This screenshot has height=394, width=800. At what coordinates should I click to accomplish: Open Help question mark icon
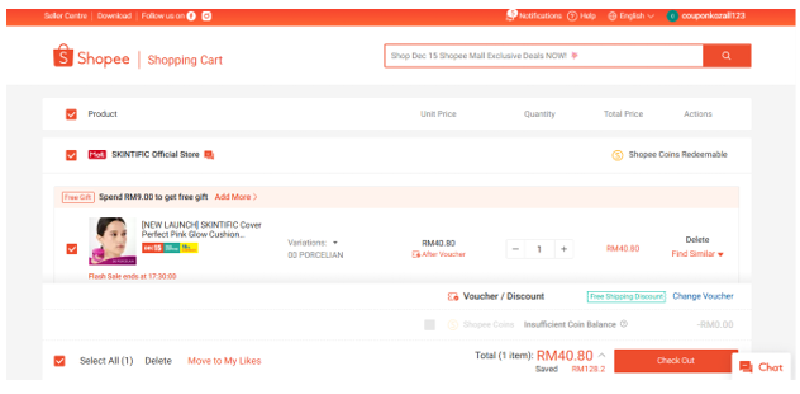click(x=572, y=16)
